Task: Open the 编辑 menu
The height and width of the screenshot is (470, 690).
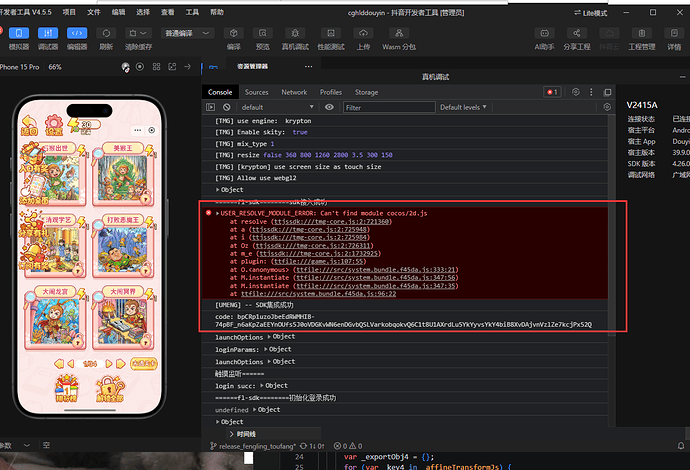Action: [x=118, y=12]
